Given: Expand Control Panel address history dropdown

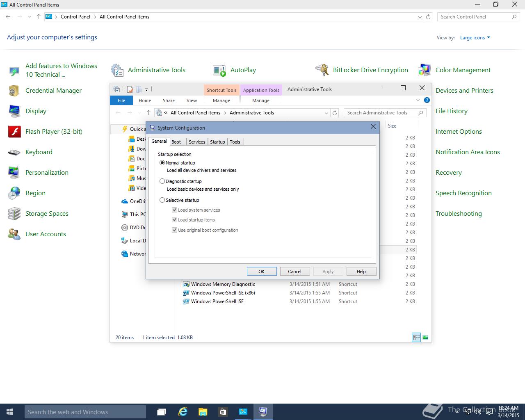Looking at the screenshot, I should coord(420,17).
